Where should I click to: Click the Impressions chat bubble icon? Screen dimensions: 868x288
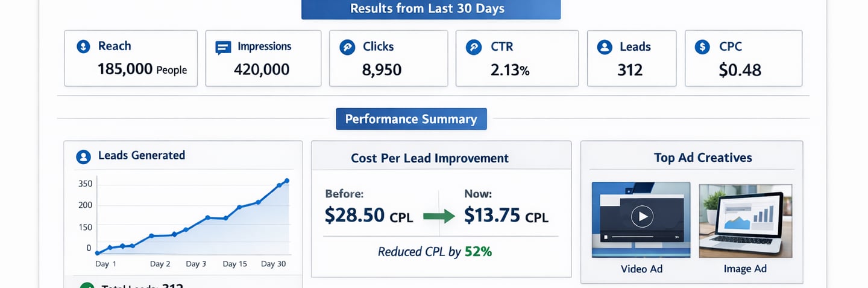(x=223, y=48)
